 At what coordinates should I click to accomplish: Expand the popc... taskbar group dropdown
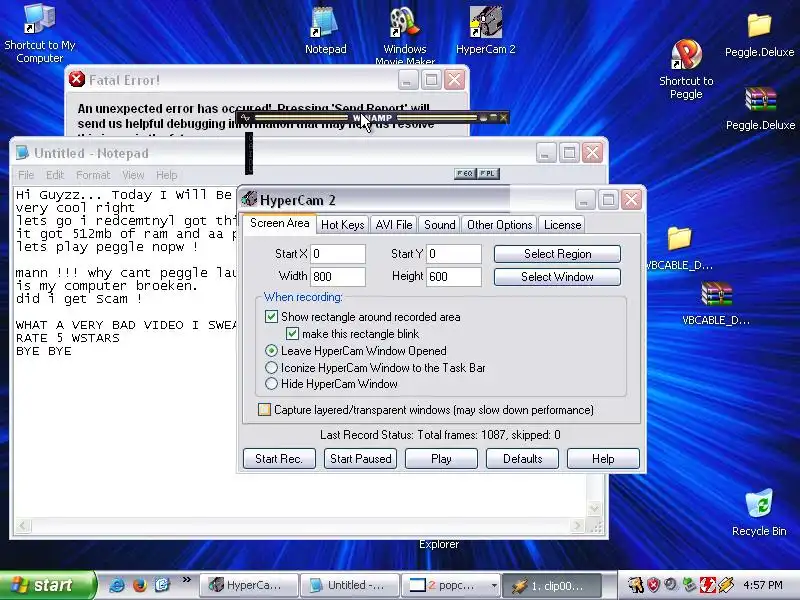(493, 585)
